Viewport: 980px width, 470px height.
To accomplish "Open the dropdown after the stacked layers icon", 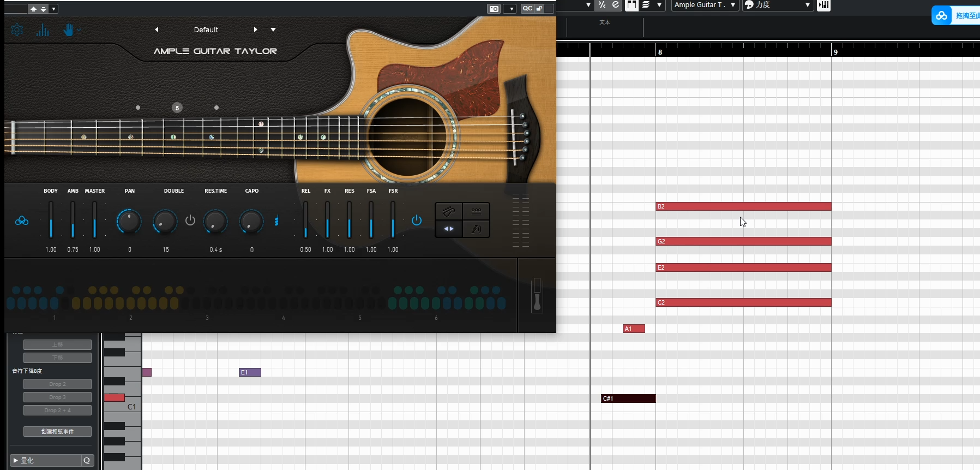I will [x=659, y=5].
